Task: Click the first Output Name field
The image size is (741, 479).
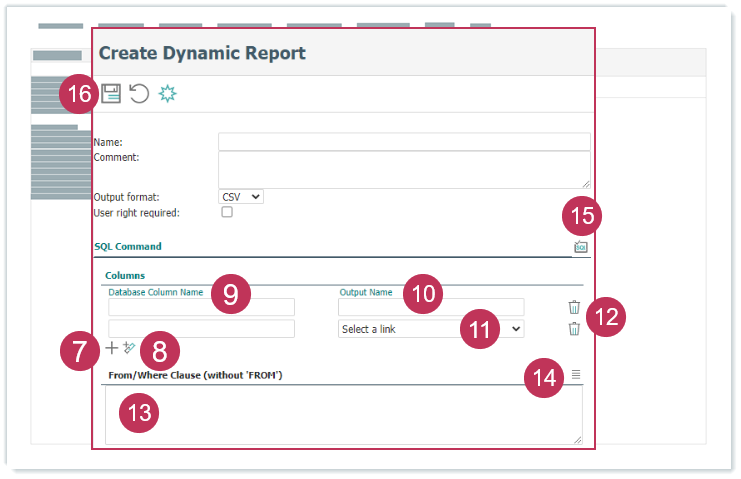Action: tap(430, 307)
